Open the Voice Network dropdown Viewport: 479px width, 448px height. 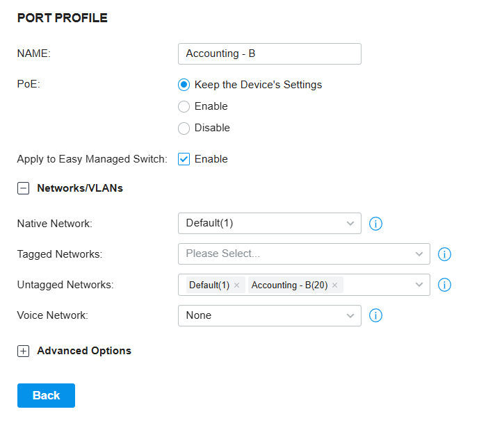pyautogui.click(x=270, y=315)
